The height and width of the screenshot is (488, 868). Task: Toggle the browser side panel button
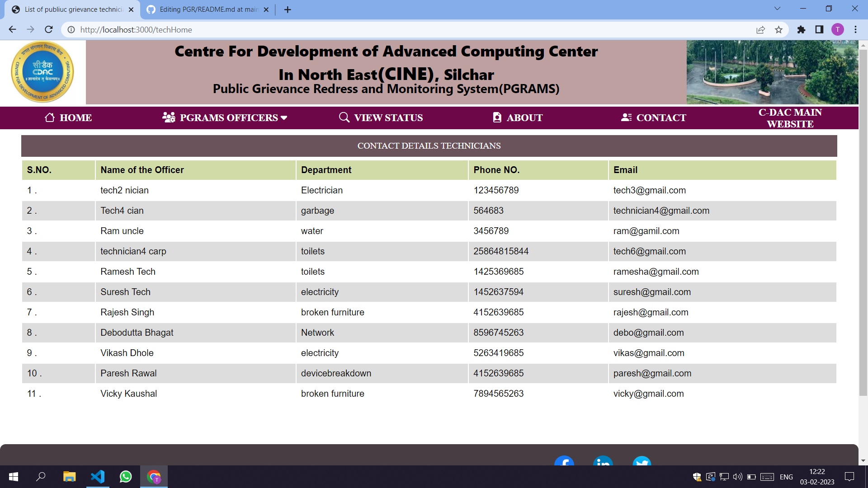click(819, 30)
